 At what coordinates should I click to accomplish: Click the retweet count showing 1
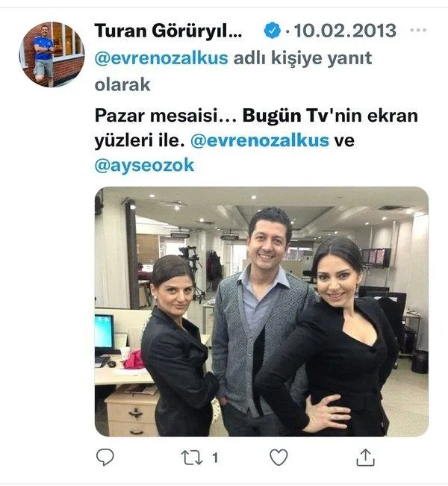(x=215, y=458)
